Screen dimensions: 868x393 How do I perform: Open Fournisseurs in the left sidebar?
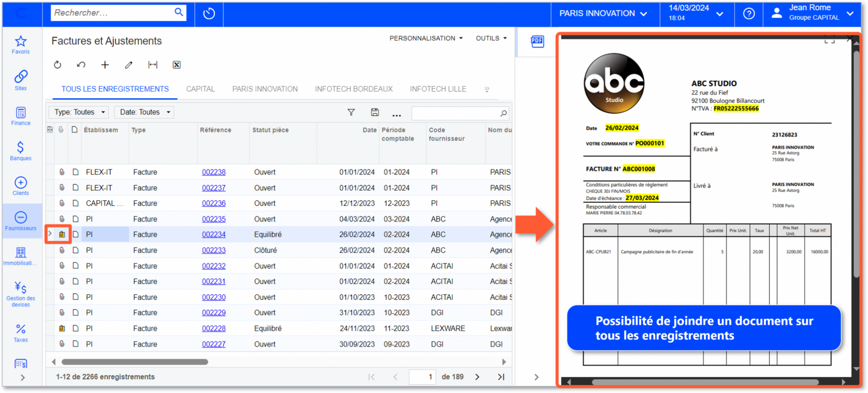click(x=20, y=221)
